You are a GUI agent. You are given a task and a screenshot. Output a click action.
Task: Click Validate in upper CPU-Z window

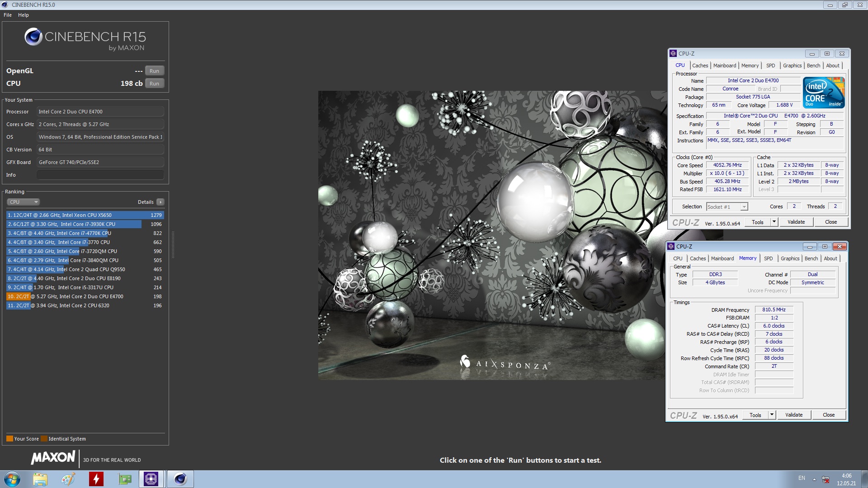pyautogui.click(x=796, y=222)
